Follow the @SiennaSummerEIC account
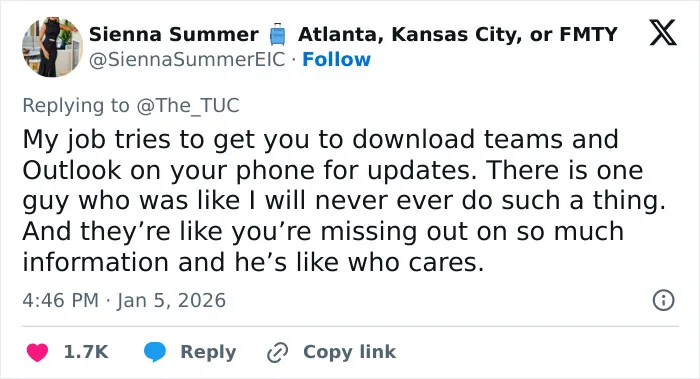The image size is (700, 379). coord(337,59)
